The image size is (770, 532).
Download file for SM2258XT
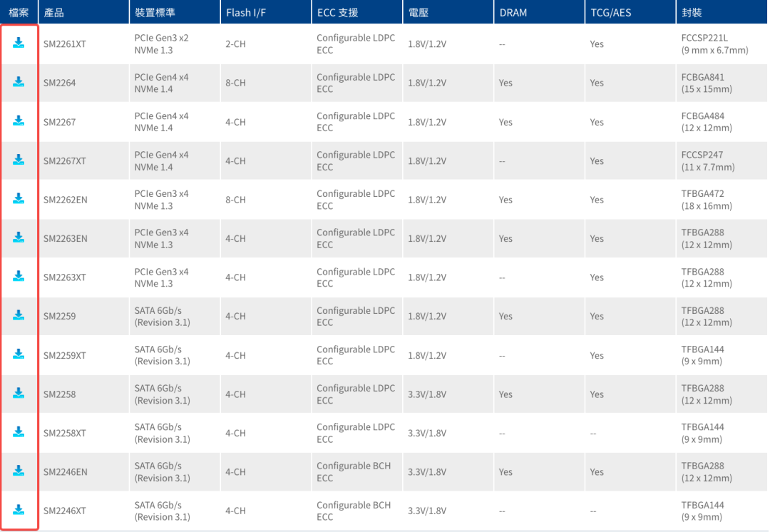[19, 432]
